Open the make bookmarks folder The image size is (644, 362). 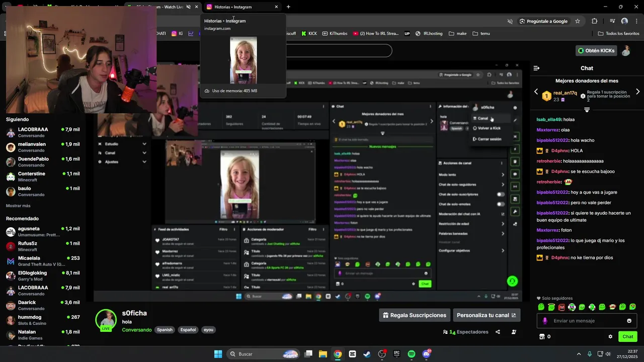458,34
